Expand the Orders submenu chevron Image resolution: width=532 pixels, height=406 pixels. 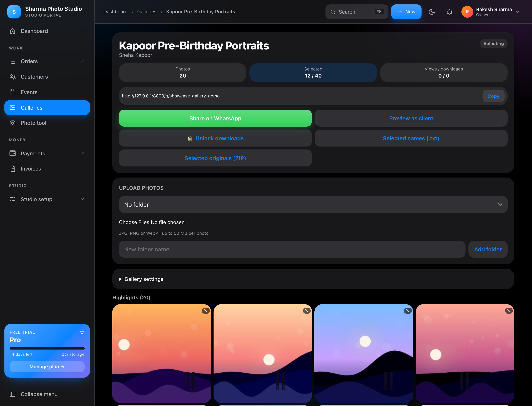coord(82,61)
